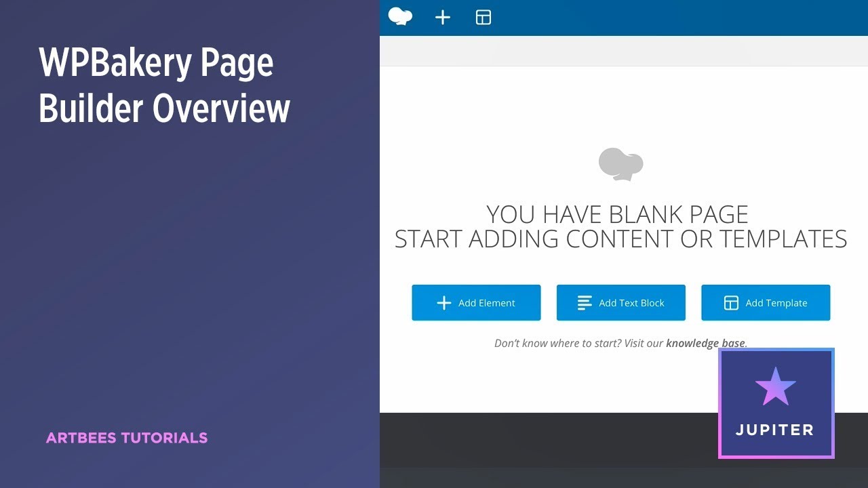
Task: Click the Add Text Block button
Action: [x=621, y=302]
